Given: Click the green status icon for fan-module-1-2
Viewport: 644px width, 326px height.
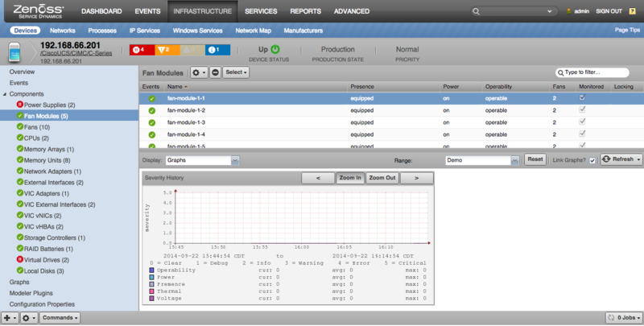Looking at the screenshot, I should 152,110.
